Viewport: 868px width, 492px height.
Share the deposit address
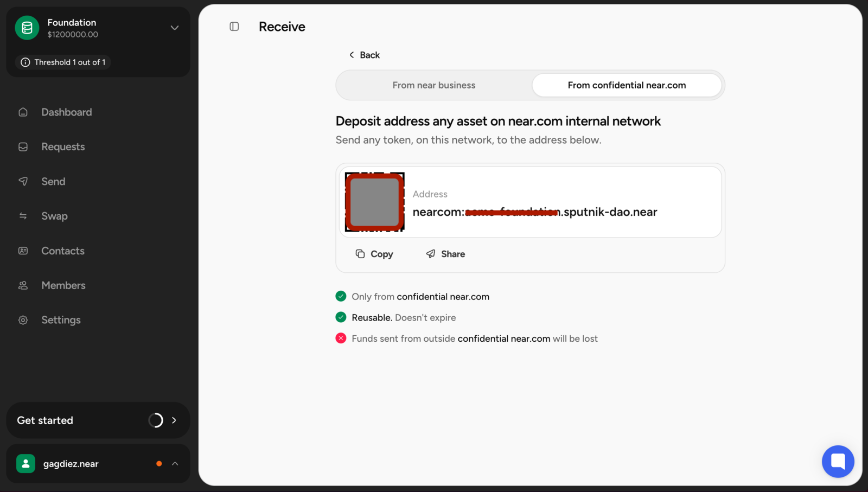point(445,254)
